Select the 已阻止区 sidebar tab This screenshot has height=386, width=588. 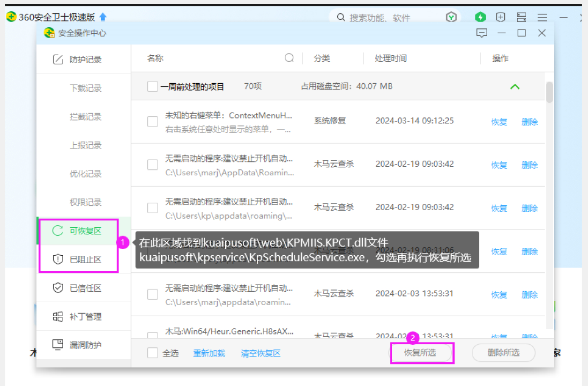pos(85,259)
